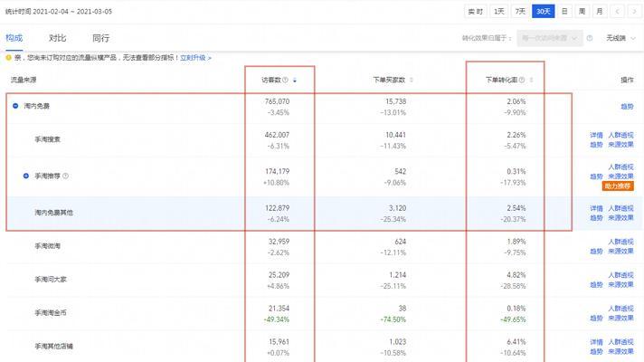This screenshot has width=644, height=362.
Task: Open help icon next to 下单转化率 header
Action: coord(522,80)
